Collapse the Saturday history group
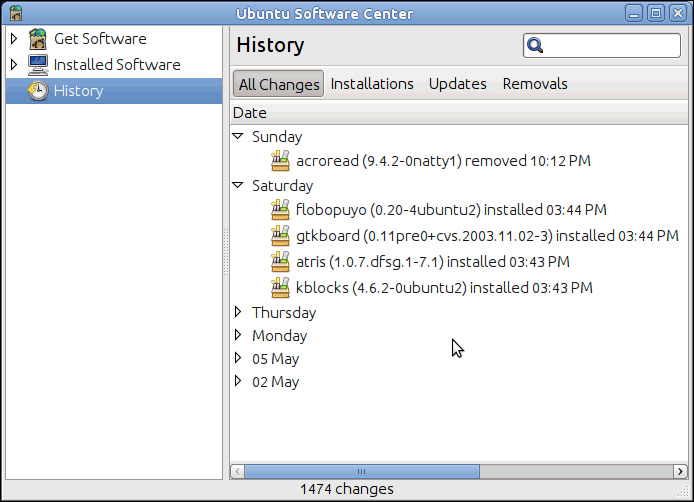Image resolution: width=694 pixels, height=502 pixels. tap(238, 185)
